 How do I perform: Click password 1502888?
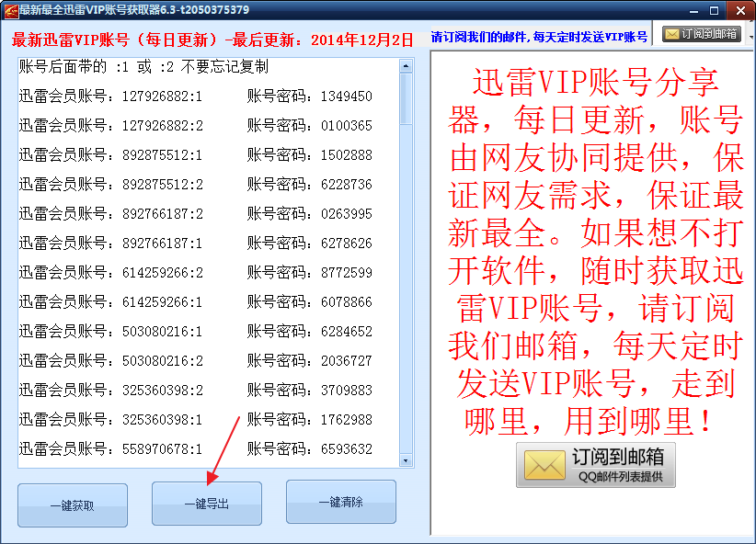(347, 155)
